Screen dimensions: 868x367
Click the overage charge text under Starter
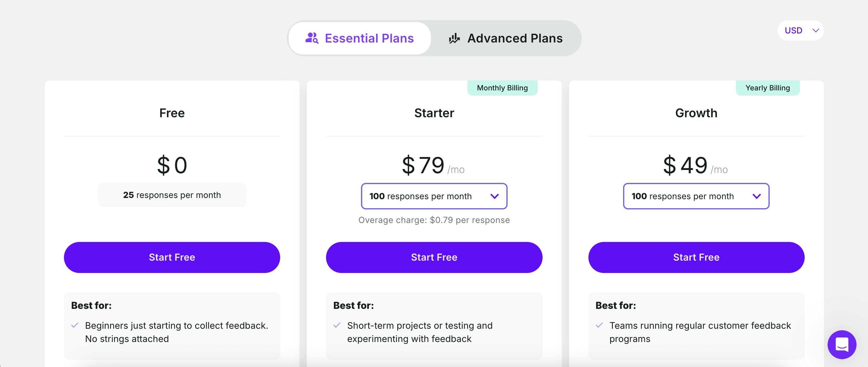(x=434, y=220)
